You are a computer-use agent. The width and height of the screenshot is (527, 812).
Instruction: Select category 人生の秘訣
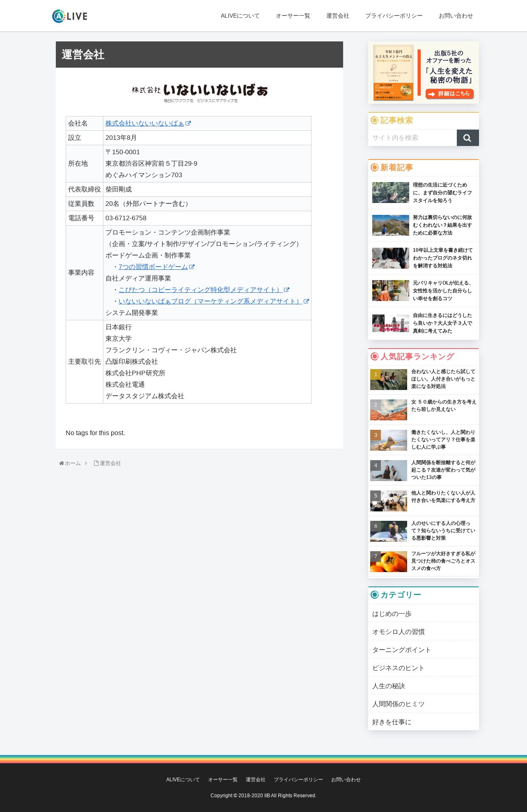click(x=424, y=686)
